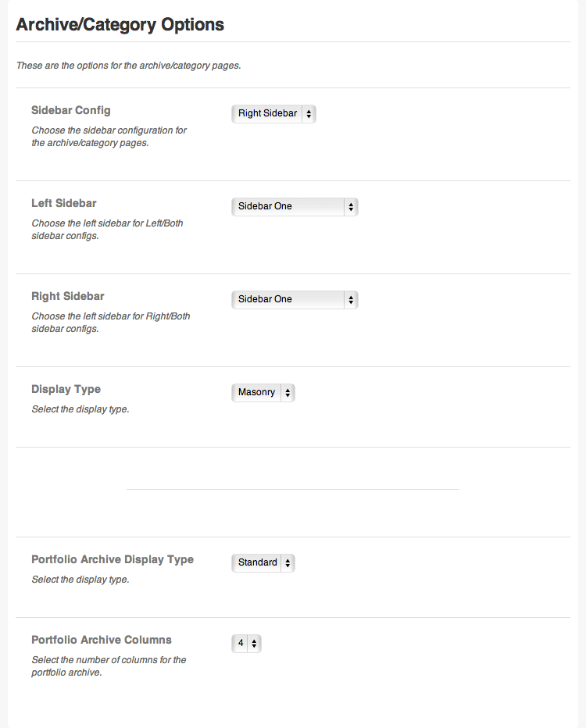Open the Display Type dropdown set to Masonry

click(263, 393)
